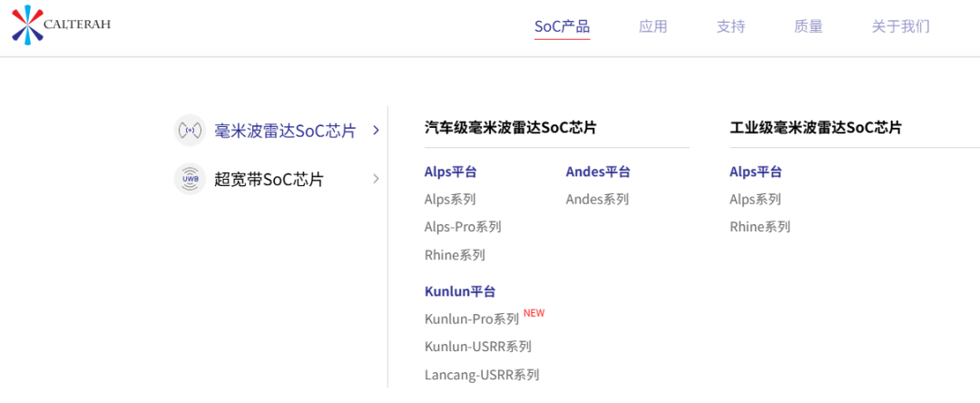
Task: Expand the 毫米波雷达SoC芯片 chevron arrow
Action: pos(376,130)
